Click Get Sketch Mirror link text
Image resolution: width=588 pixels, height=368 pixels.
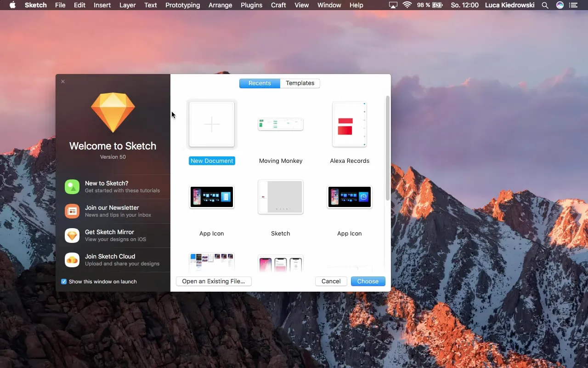click(109, 232)
